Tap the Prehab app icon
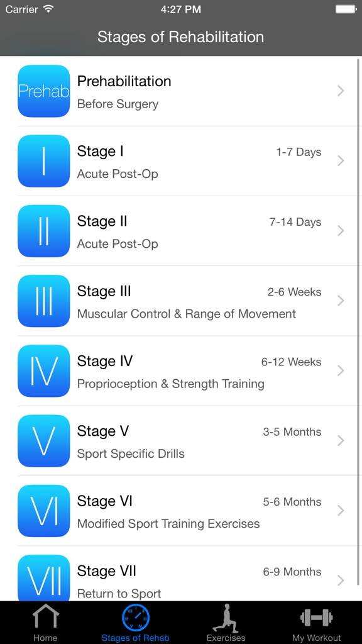362x644 pixels. pyautogui.click(x=43, y=91)
